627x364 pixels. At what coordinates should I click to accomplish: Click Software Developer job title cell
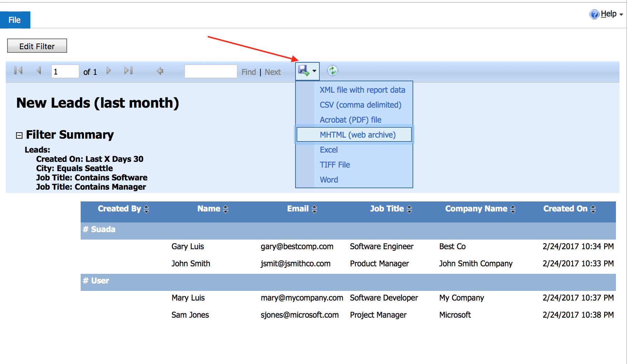[x=384, y=298]
